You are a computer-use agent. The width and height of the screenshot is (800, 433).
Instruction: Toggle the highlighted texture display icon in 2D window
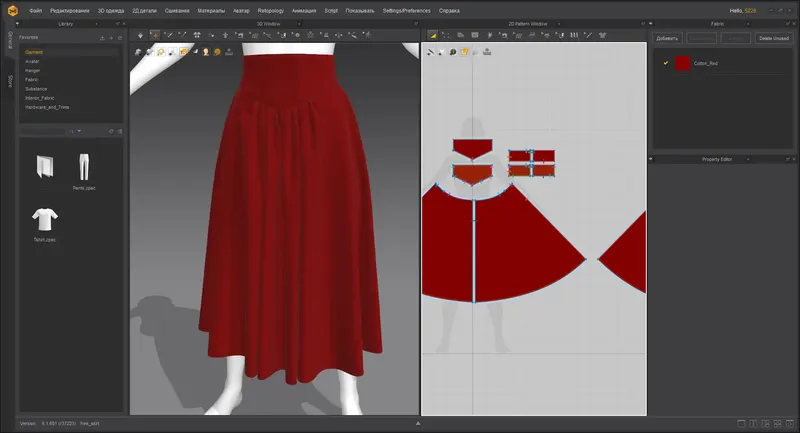[x=464, y=51]
